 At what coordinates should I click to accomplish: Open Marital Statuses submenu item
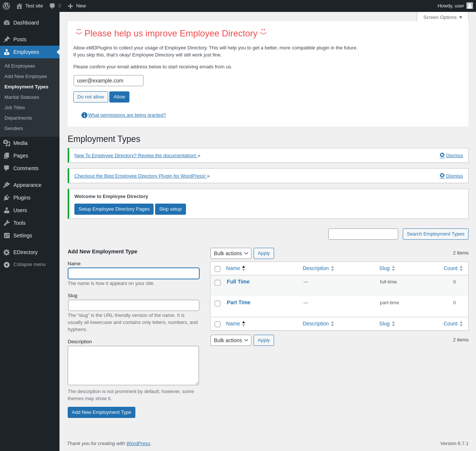click(22, 97)
